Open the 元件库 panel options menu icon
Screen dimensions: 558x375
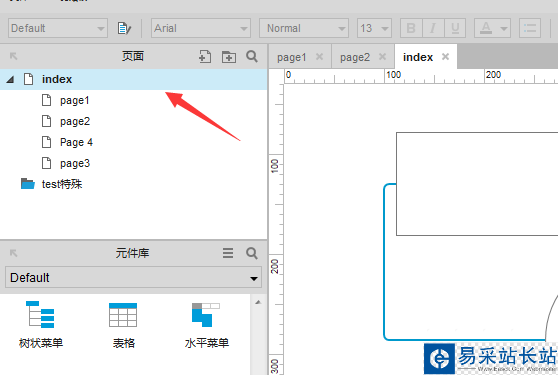[x=228, y=253]
